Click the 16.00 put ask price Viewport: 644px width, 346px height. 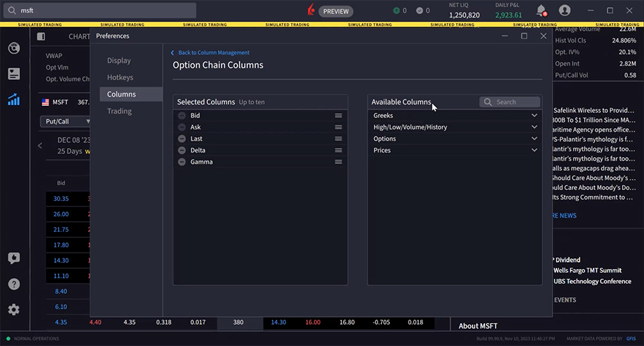pos(312,322)
